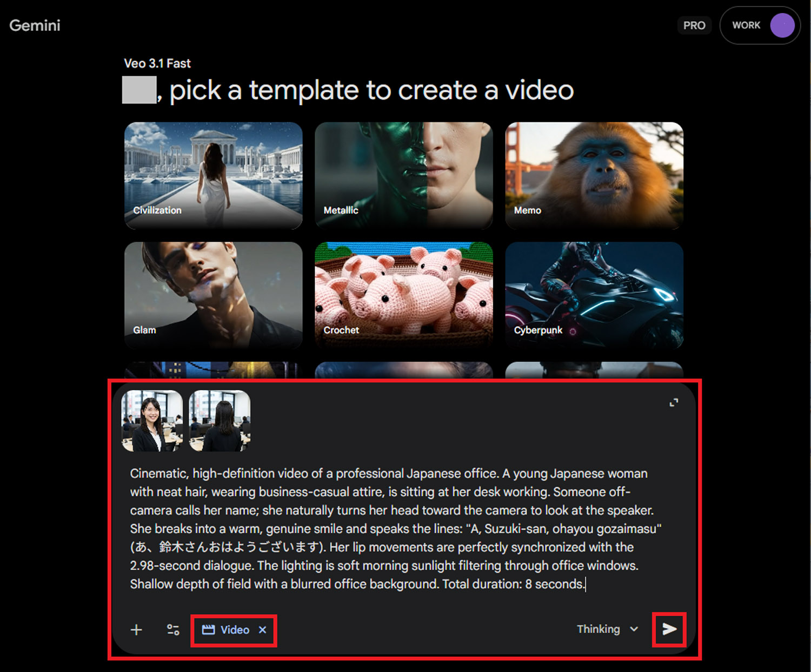Expand the chevron next to Thinking

(x=634, y=629)
